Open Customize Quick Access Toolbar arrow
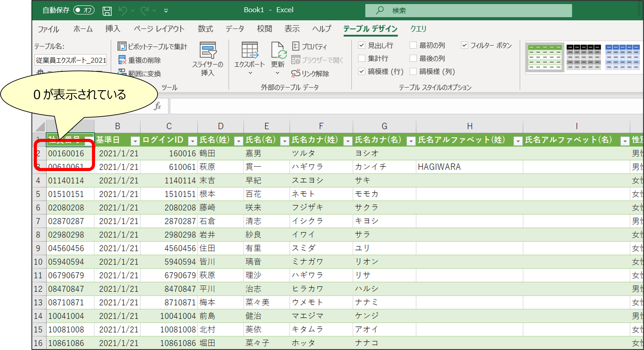644x350 pixels. click(166, 11)
